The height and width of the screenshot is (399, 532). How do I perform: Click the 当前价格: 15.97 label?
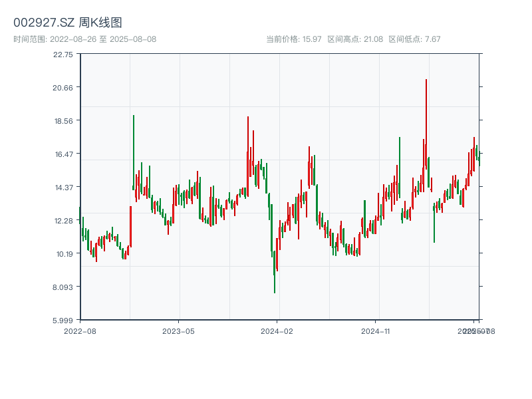point(294,39)
